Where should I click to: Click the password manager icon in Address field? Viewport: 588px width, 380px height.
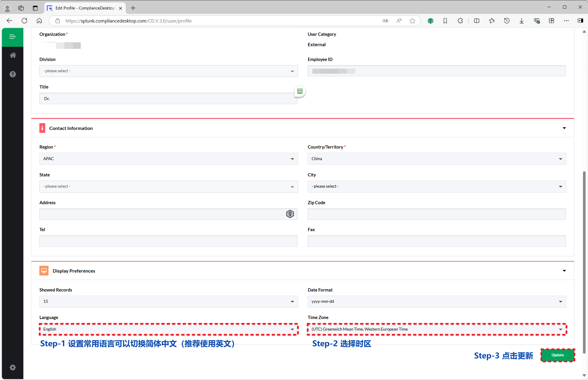(290, 214)
